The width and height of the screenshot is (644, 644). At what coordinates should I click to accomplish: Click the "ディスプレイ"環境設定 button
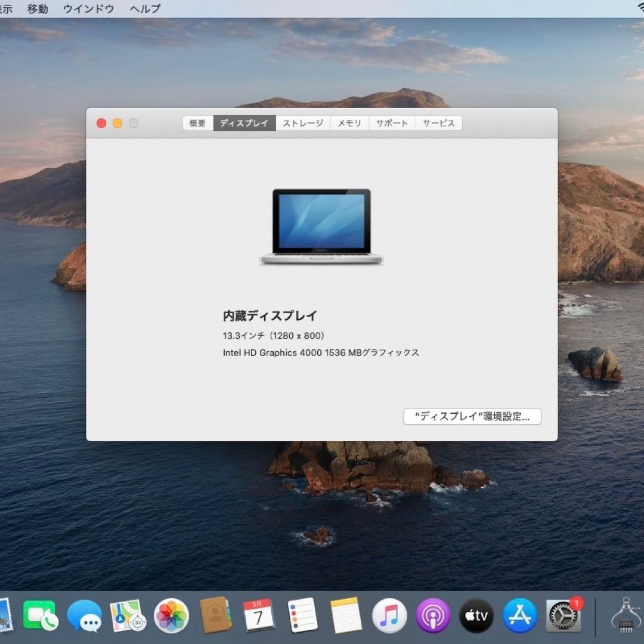472,416
